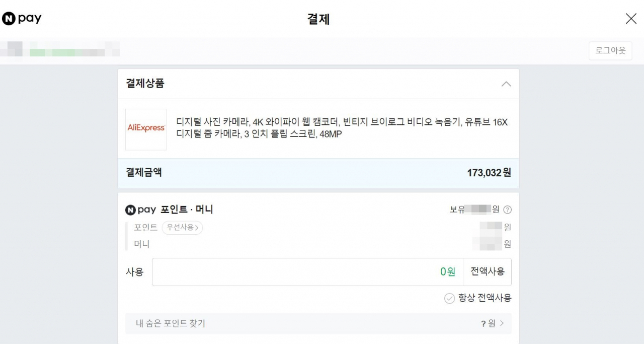The height and width of the screenshot is (344, 644).
Task: Click the AliExpress store logo
Action: click(x=145, y=129)
